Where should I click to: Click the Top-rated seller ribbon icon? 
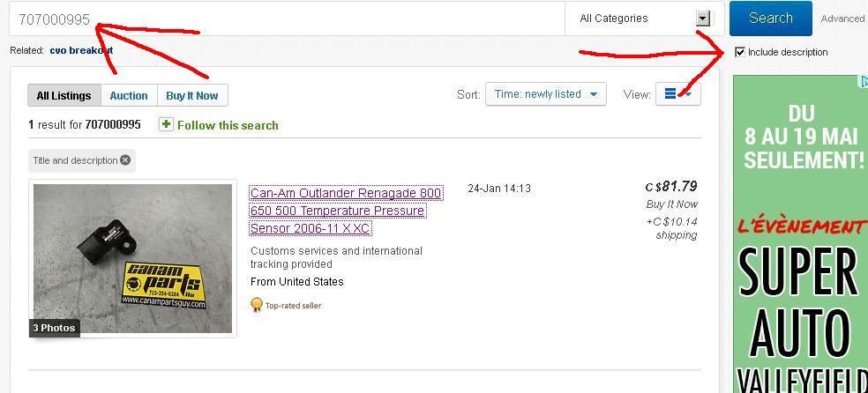coord(256,305)
